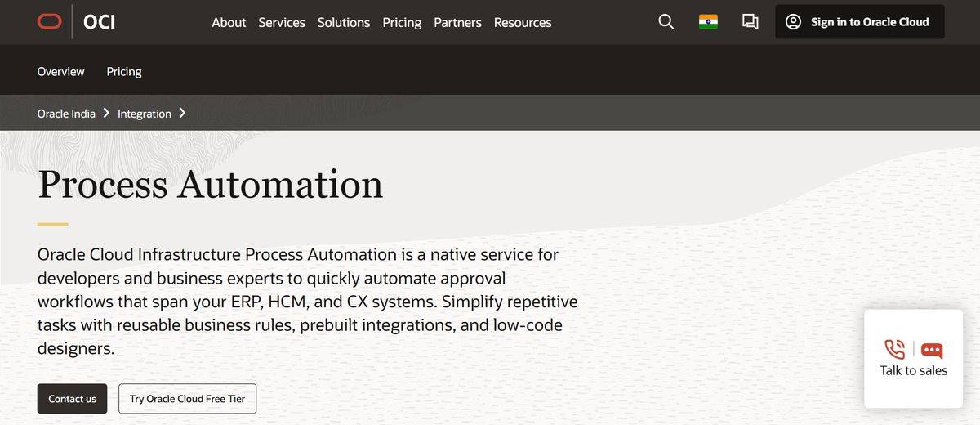Open the chat bubbles icon in header

pyautogui.click(x=750, y=22)
